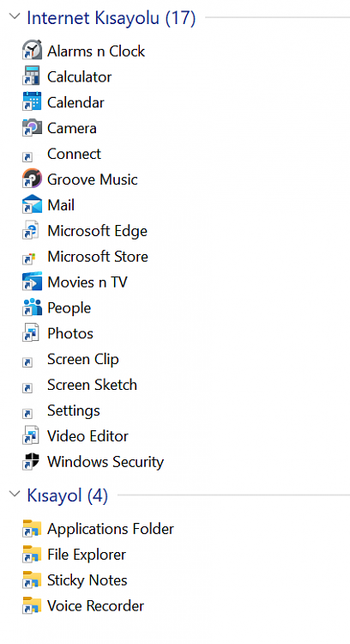Select the Microsoft Store icon
350x644 pixels.
[28, 258]
